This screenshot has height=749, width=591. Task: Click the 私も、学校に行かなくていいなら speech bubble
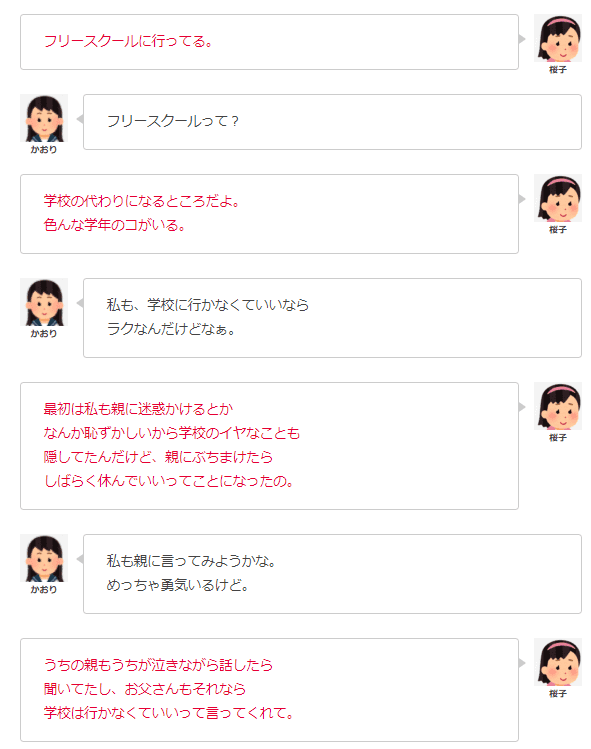coord(333,318)
